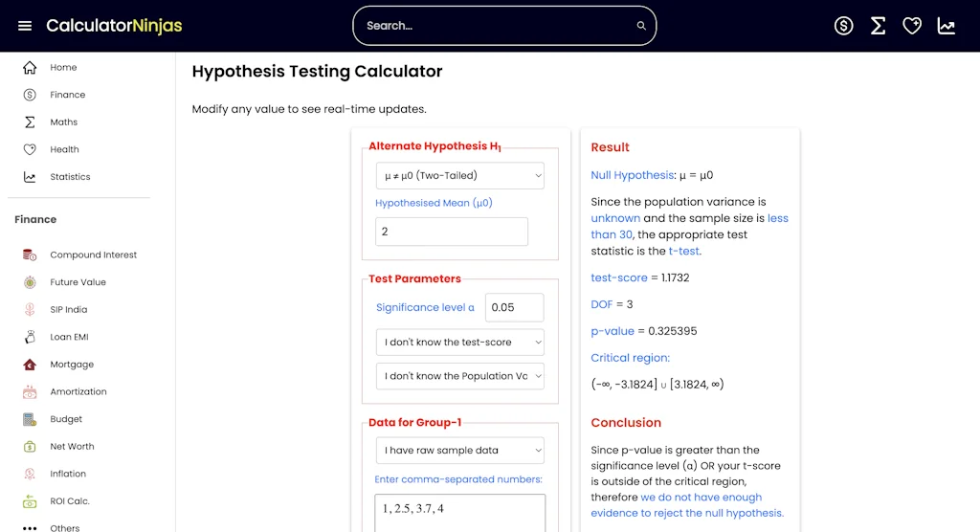Image resolution: width=980 pixels, height=532 pixels.
Task: Click the "unknown" highlighted word in Result
Action: click(615, 218)
